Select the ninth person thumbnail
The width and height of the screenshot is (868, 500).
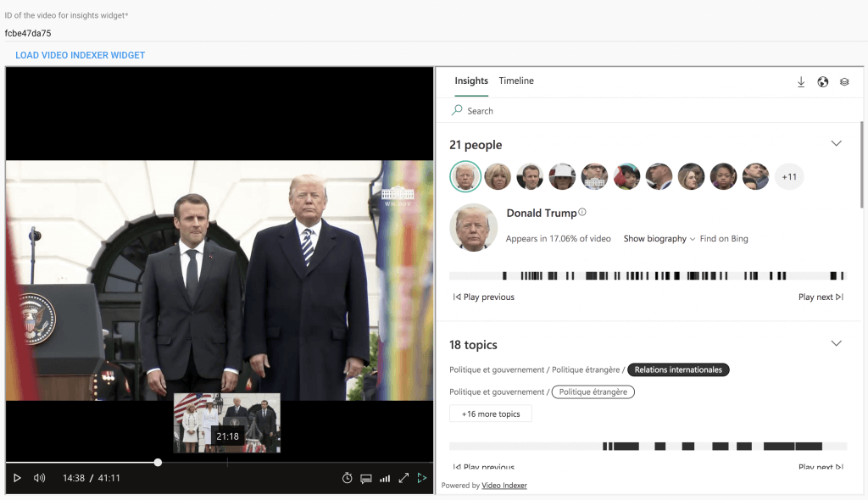(x=724, y=176)
